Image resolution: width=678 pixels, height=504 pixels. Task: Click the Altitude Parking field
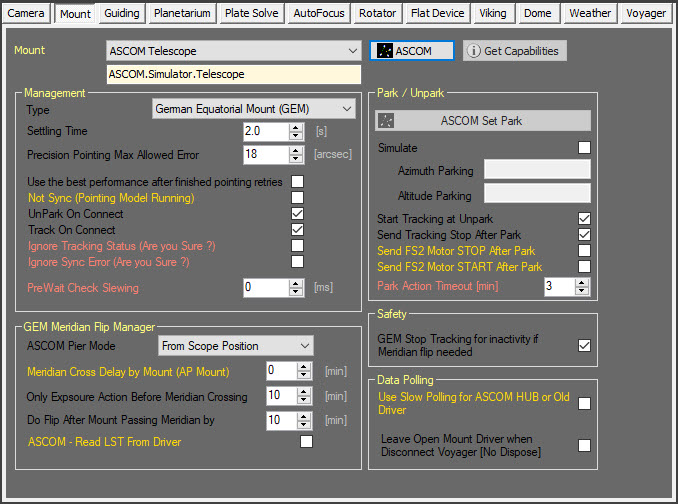537,193
